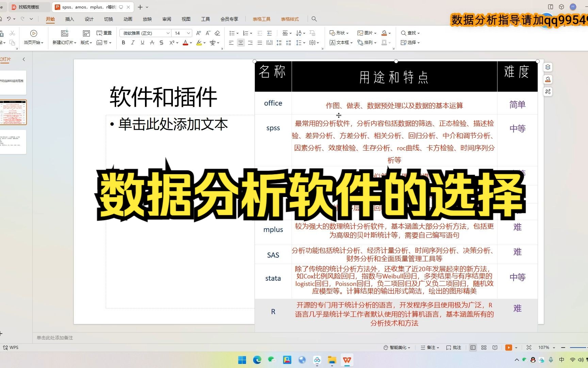Reset the slide with 重置
The image size is (588, 368).
(x=104, y=33)
